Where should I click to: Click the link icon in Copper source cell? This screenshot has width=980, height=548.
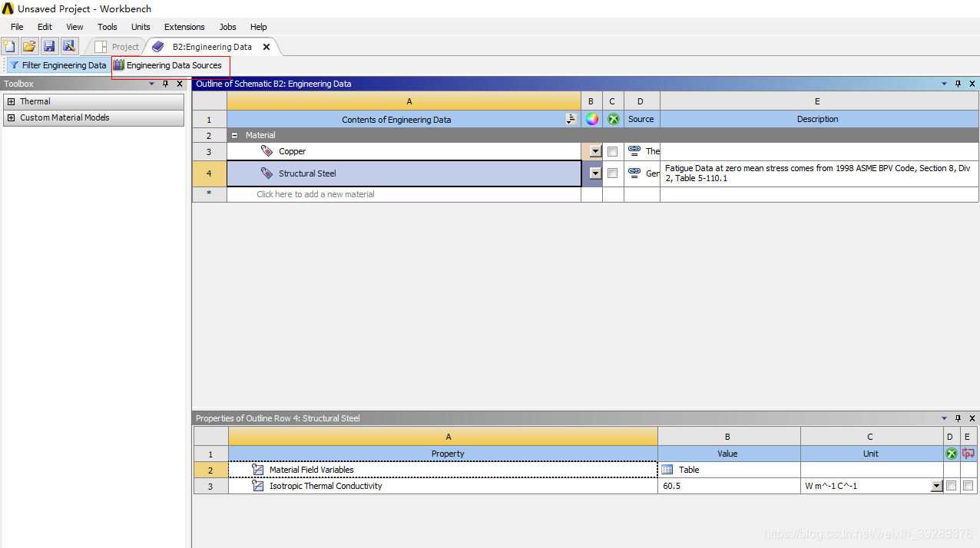634,151
